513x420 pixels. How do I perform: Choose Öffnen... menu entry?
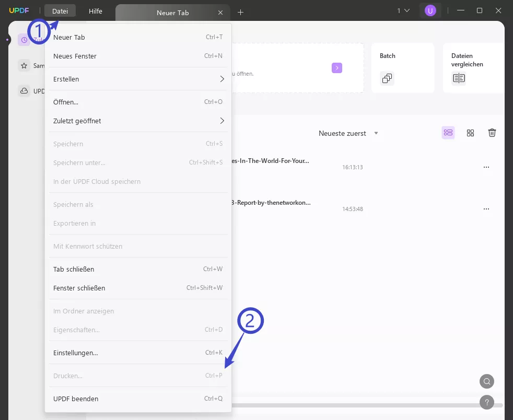click(138, 102)
